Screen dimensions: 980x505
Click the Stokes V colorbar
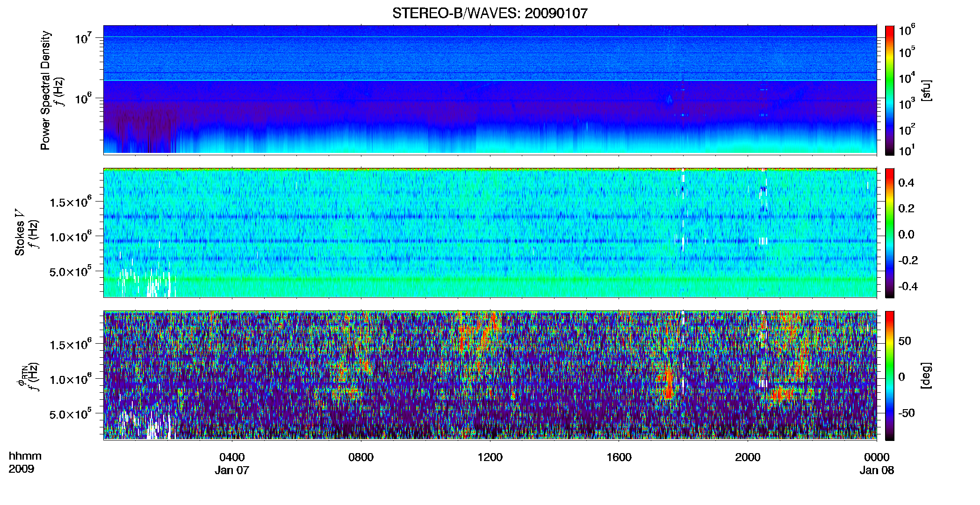click(890, 233)
